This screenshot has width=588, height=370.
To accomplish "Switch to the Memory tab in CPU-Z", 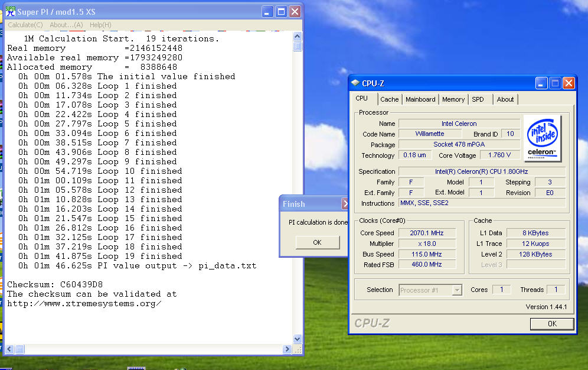I will (453, 99).
